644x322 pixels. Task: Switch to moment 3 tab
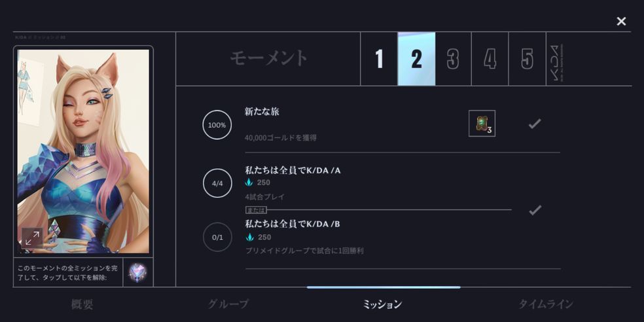click(x=453, y=59)
